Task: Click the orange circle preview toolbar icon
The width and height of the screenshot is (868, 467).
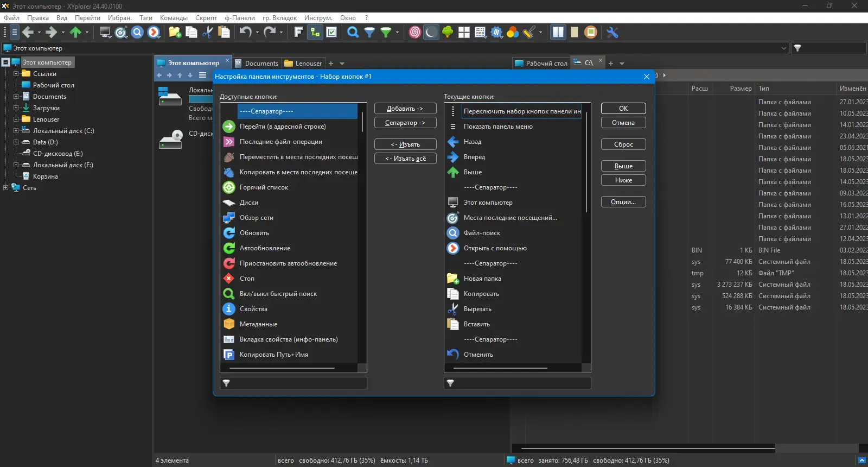Action: click(x=591, y=33)
